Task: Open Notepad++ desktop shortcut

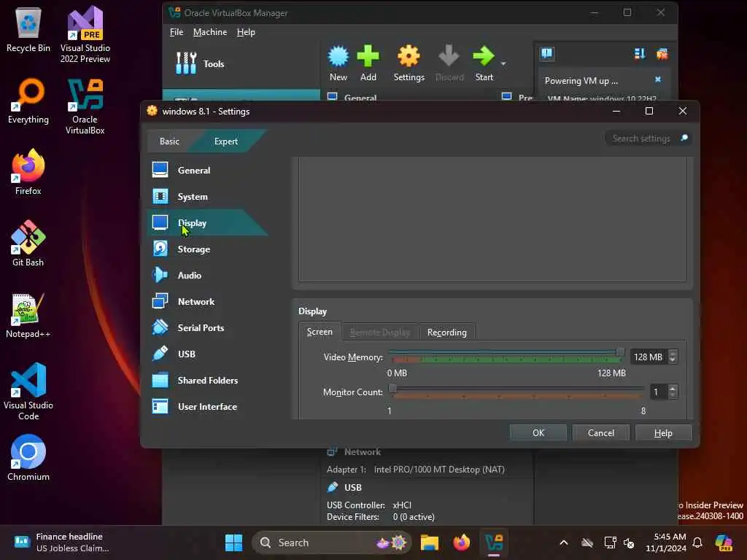Action: pyautogui.click(x=28, y=316)
